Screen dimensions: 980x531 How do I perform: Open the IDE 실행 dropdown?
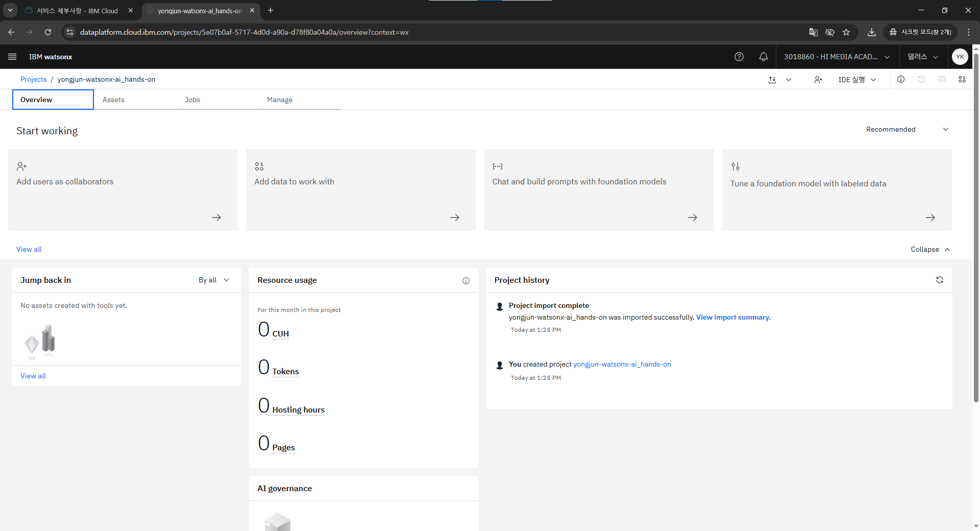point(857,79)
